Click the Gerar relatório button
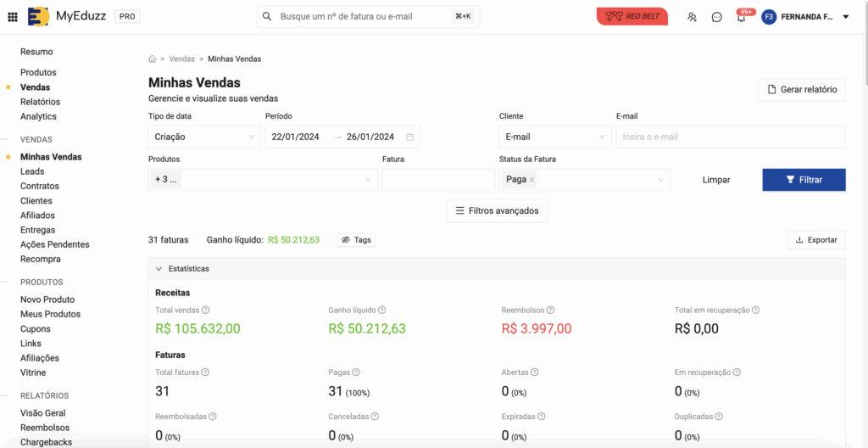The width and height of the screenshot is (868, 448). click(x=802, y=89)
